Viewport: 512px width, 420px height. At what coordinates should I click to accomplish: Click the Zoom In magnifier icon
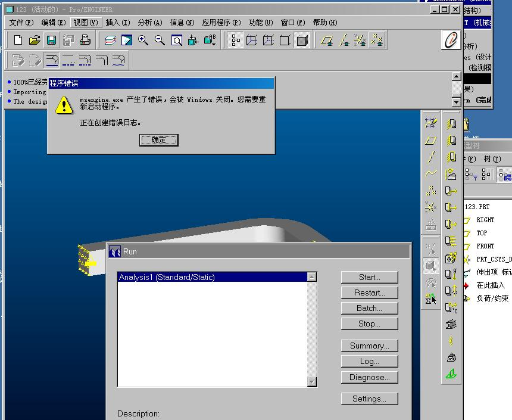coord(143,40)
